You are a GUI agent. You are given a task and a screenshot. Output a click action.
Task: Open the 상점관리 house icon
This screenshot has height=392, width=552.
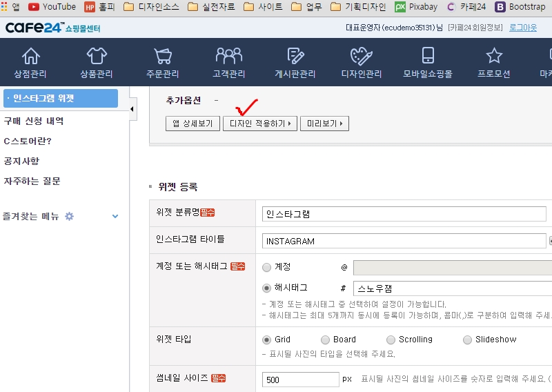(x=31, y=57)
